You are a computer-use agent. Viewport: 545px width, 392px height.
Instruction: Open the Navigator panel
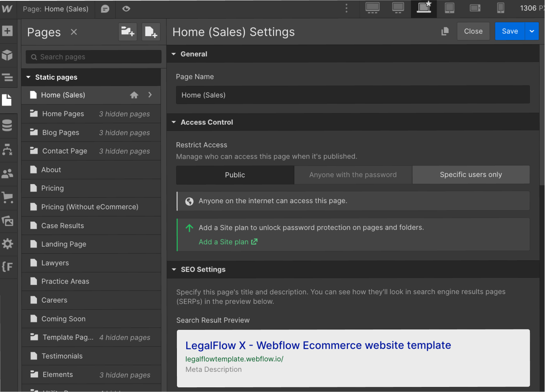tap(8, 77)
